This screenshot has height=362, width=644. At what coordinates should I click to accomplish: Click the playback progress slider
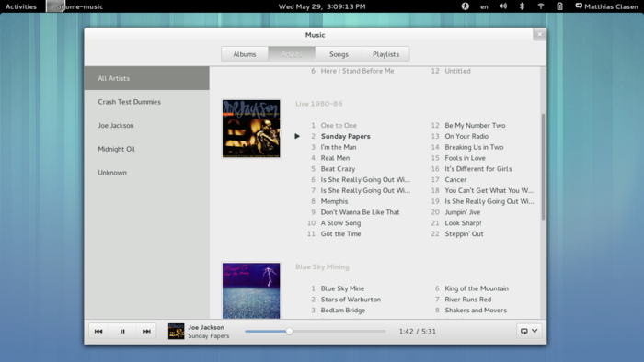315,332
